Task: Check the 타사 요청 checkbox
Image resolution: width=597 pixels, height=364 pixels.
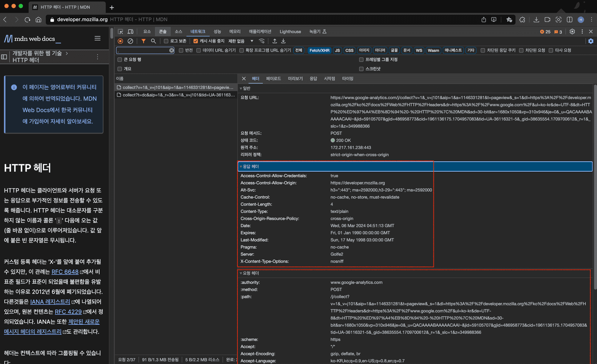Action: coord(551,50)
